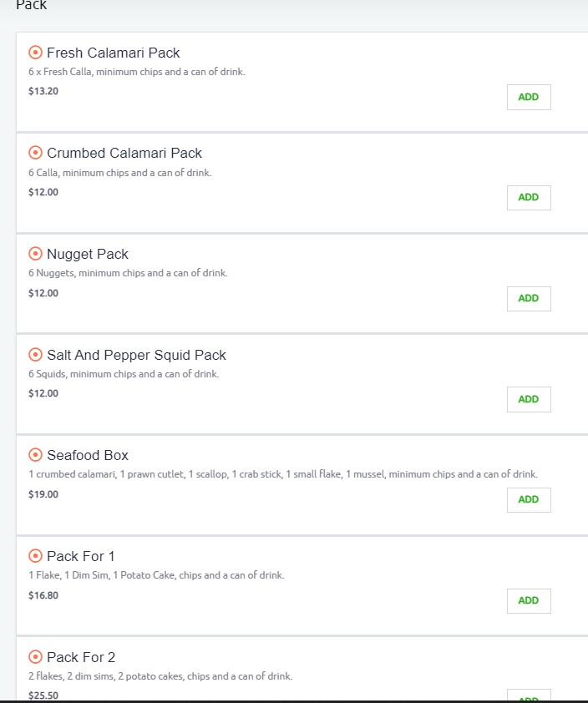Click the circle icon beside Fresh Calamari Pack
588x703 pixels.
(35, 53)
